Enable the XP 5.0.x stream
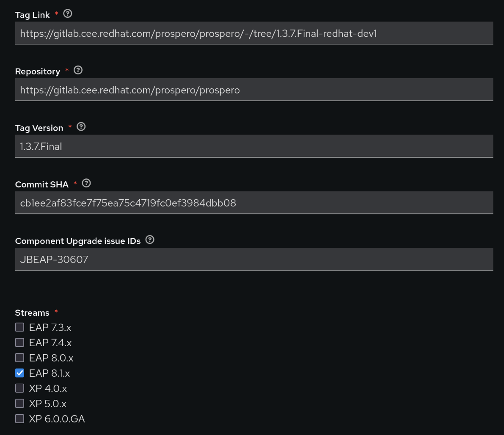The image size is (504, 435). click(19, 403)
